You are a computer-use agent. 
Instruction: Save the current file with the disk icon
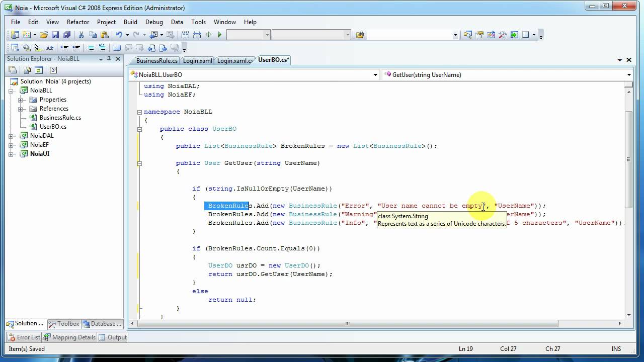point(55,35)
